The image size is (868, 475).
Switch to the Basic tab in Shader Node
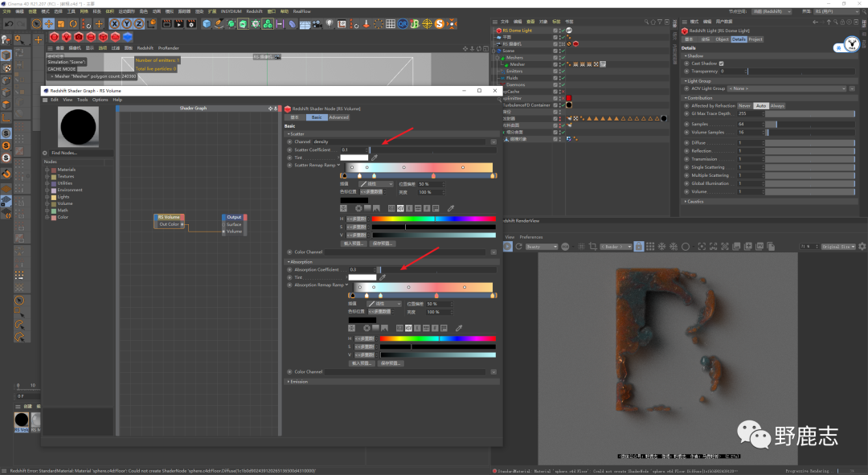316,117
